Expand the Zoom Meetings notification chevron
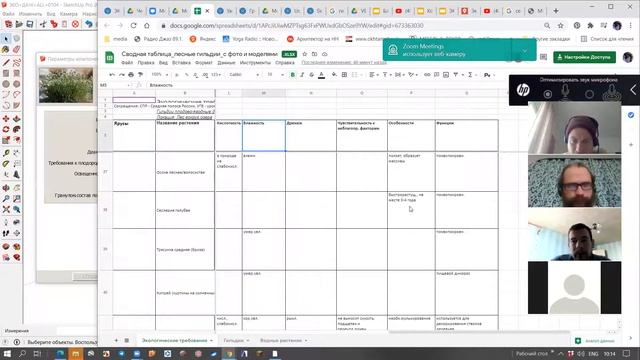Screen dimensions: 640x360 (524, 51)
